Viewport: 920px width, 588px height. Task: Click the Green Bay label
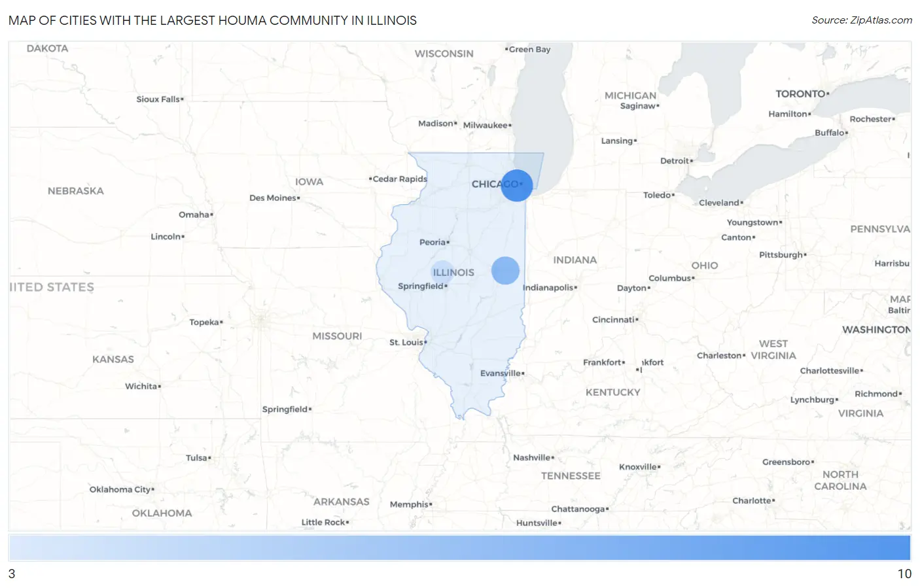click(528, 49)
